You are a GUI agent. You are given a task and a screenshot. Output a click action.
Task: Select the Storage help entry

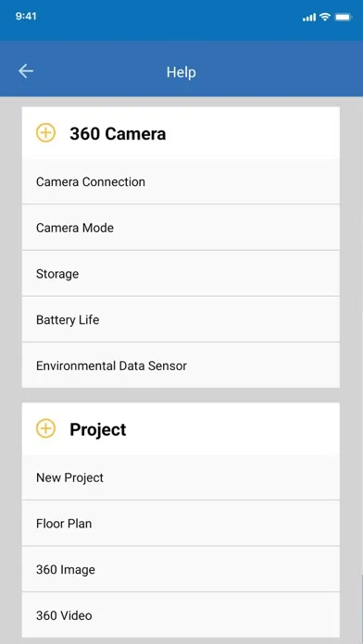coord(181,274)
